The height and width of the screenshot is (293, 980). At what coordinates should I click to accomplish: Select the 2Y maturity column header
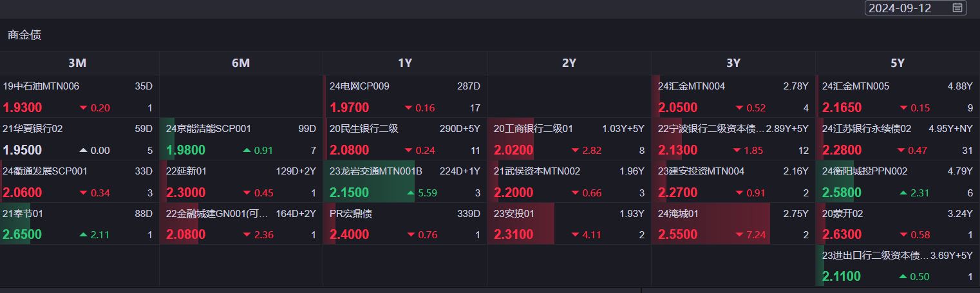click(569, 63)
